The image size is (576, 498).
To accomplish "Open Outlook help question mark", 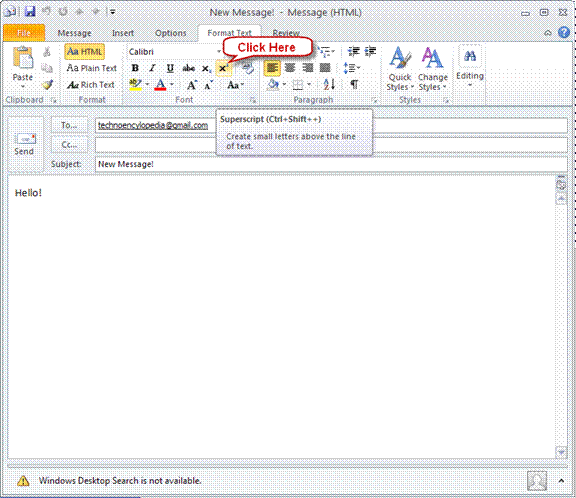I will (564, 33).
